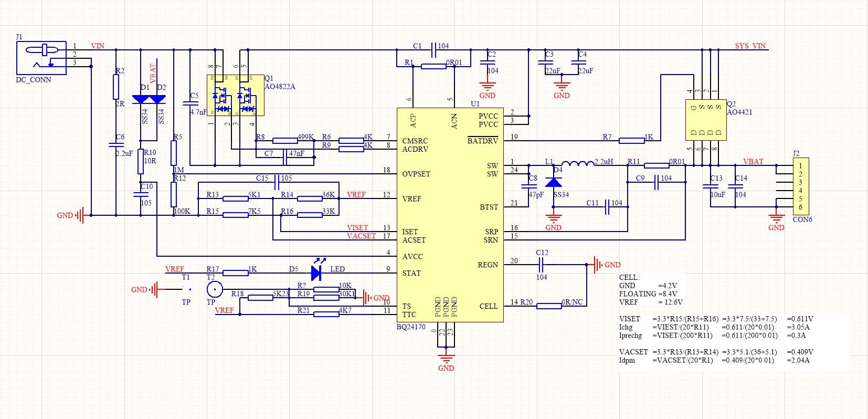Click the R16 resistor symbol
Image resolution: width=868 pixels, height=419 pixels.
(x=310, y=215)
